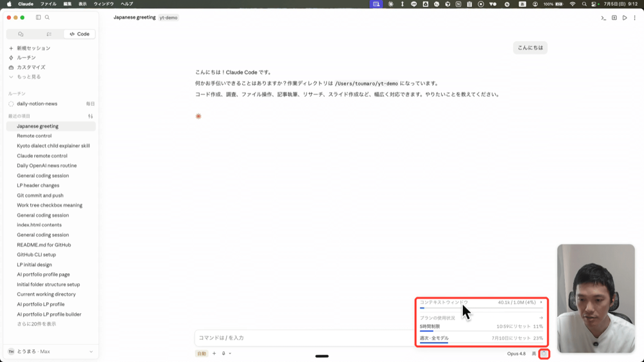The height and width of the screenshot is (362, 644).
Task: Toggle the 自動 mode badge
Action: [202, 354]
